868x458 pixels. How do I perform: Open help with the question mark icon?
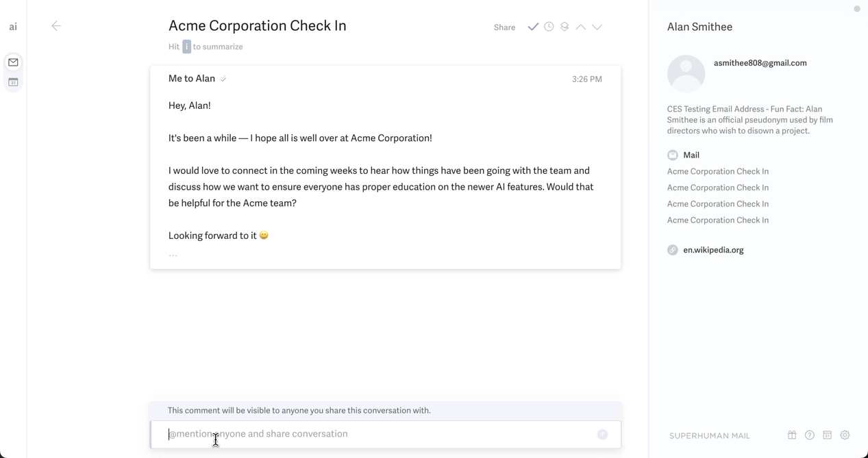tap(810, 435)
